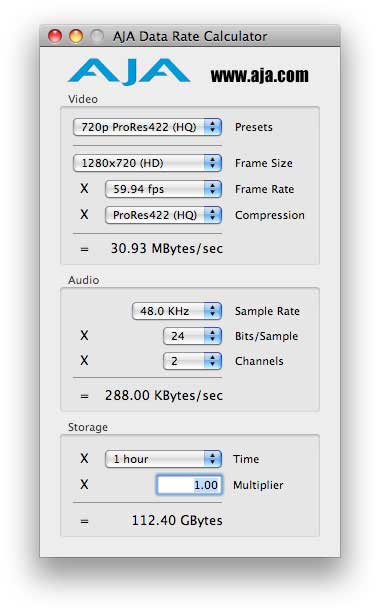Click the blue arrows beside 48.0 KHz
Viewport: 380px width, 612px height.
213,311
